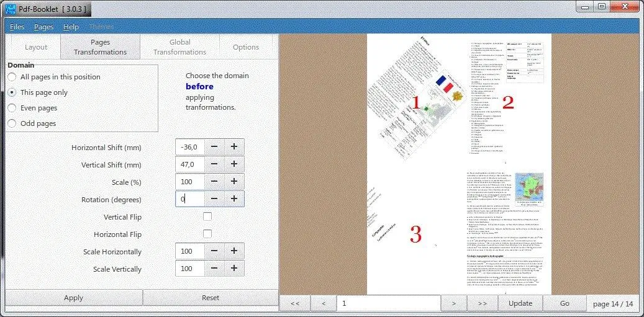Increase Vertical Shift with plus button
Screen dimensions: 644x317
(234, 164)
